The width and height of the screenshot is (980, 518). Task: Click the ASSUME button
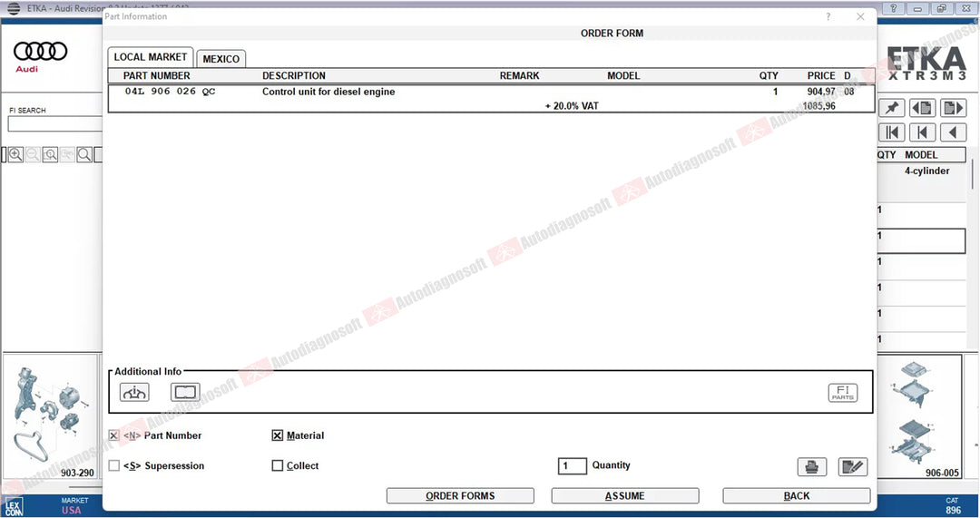(x=625, y=495)
